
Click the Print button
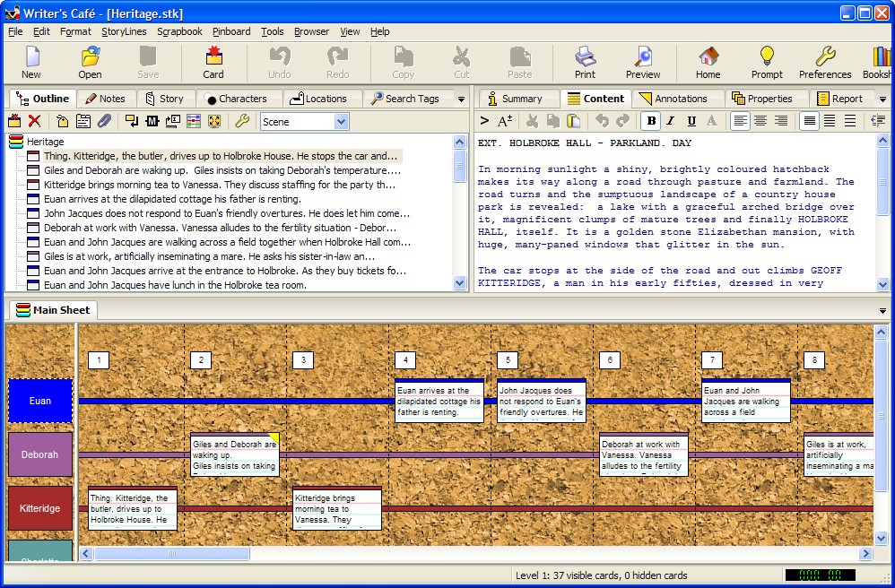point(585,62)
